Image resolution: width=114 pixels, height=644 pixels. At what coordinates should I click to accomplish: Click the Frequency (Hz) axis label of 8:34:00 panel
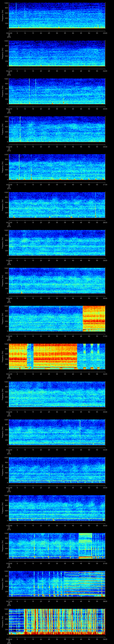3,470
